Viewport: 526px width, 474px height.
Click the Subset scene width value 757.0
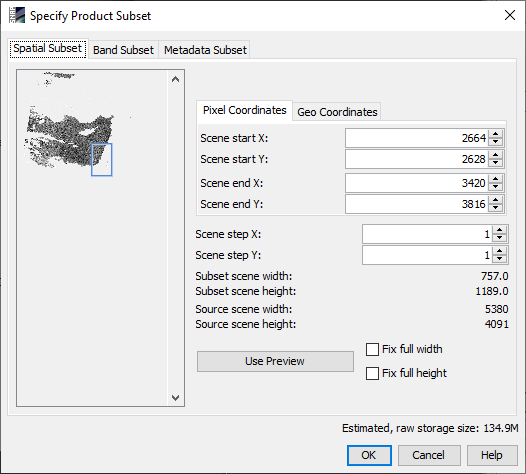(494, 276)
